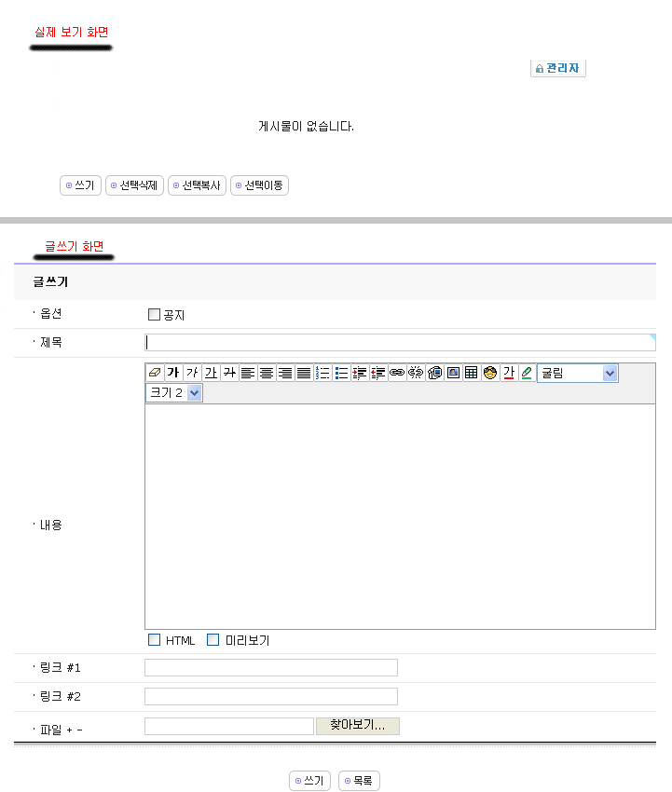Enable the HTML checkbox
The width and height of the screenshot is (672, 792).
pos(154,640)
